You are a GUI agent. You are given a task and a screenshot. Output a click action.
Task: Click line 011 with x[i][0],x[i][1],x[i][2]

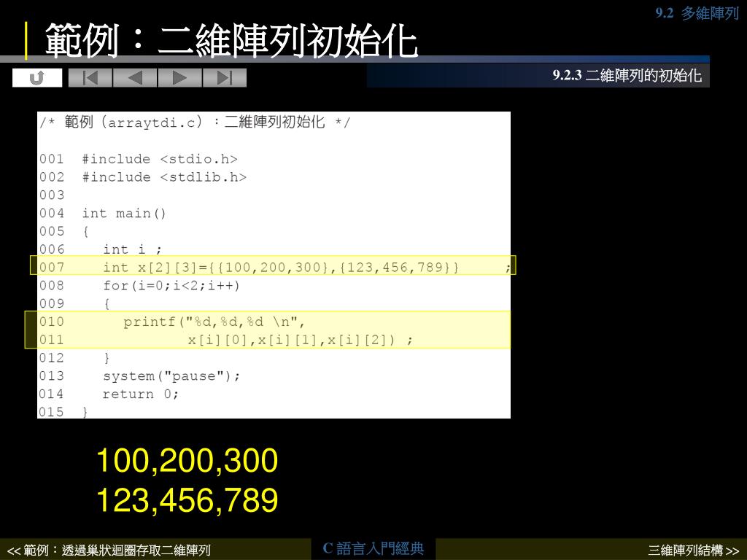click(x=226, y=340)
